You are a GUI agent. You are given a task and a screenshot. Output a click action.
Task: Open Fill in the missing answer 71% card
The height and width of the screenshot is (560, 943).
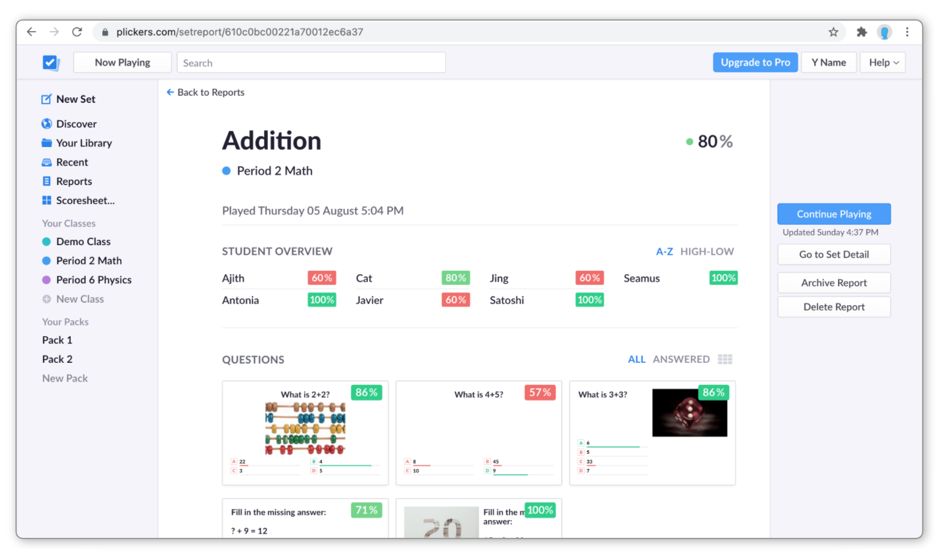click(x=305, y=518)
